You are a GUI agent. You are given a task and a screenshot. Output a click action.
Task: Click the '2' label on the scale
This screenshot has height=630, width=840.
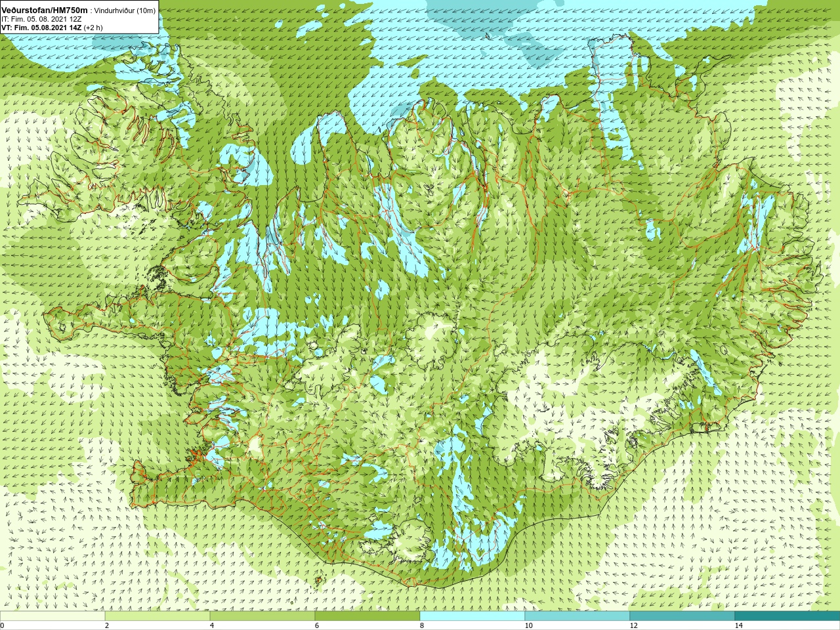click(x=107, y=625)
